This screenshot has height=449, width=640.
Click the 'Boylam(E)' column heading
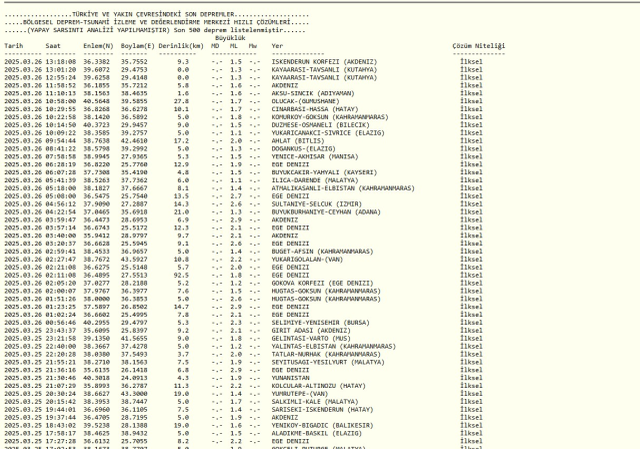[x=138, y=46]
